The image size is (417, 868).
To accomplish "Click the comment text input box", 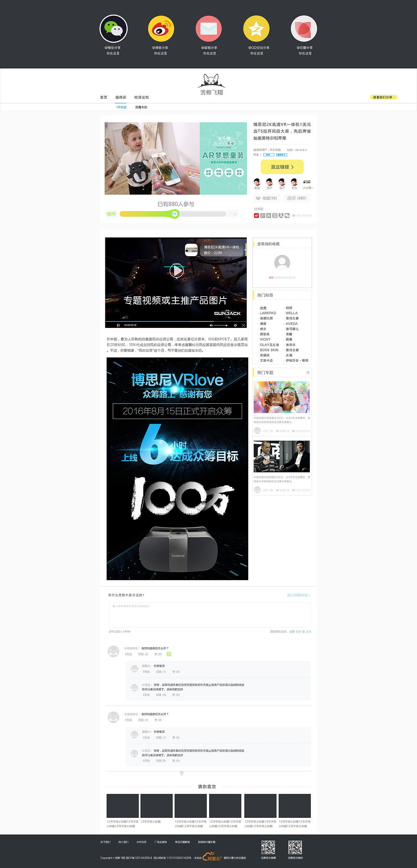I will click(x=209, y=615).
